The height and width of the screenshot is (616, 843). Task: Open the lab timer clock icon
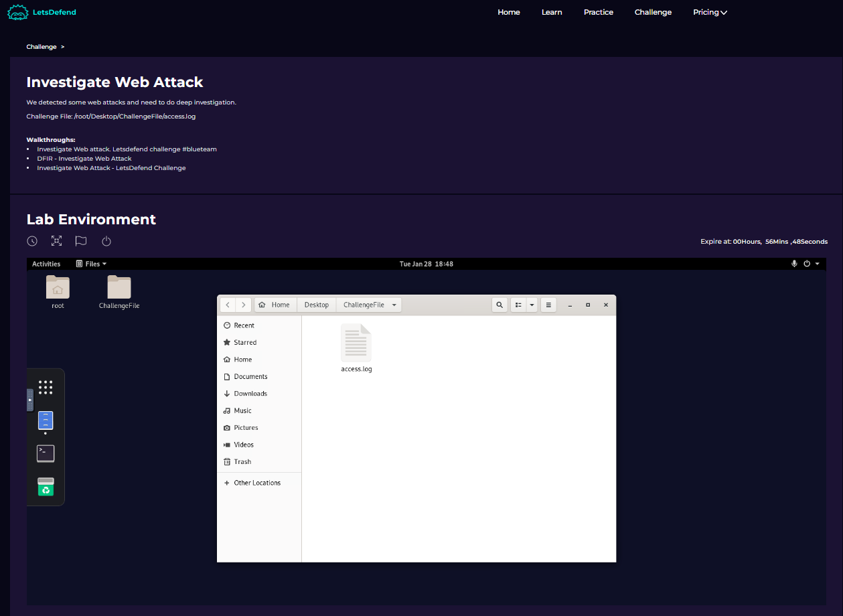coord(32,241)
